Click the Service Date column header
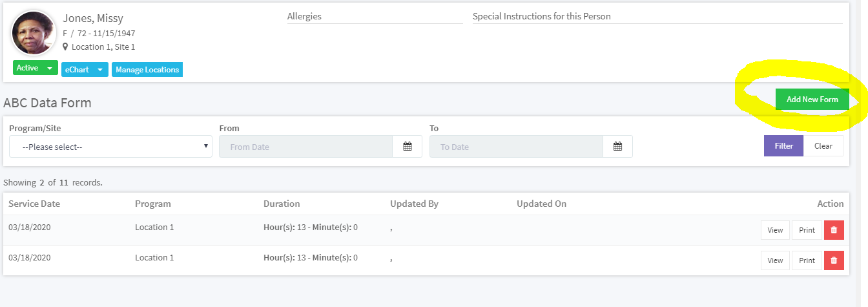The height and width of the screenshot is (307, 868). [34, 204]
